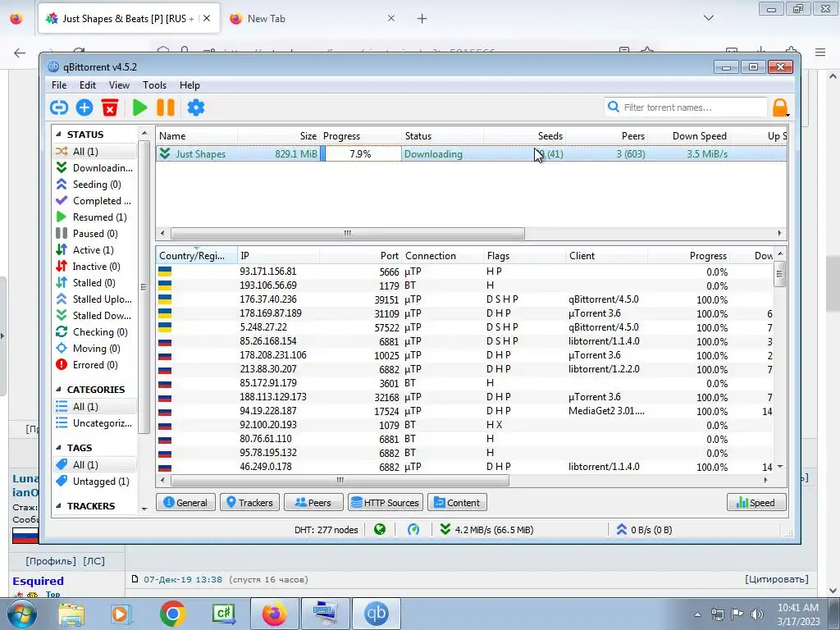Select the Stalled Downloading filter

point(94,316)
